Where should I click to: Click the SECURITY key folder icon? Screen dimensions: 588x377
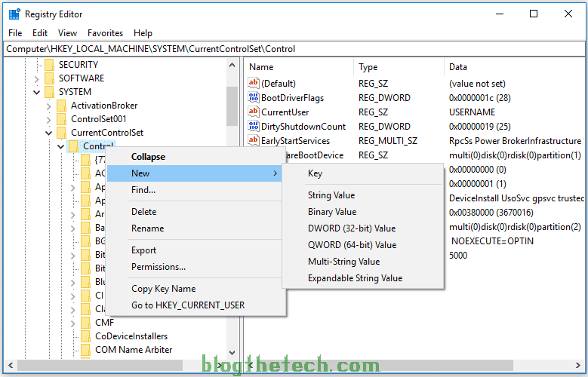click(x=50, y=65)
